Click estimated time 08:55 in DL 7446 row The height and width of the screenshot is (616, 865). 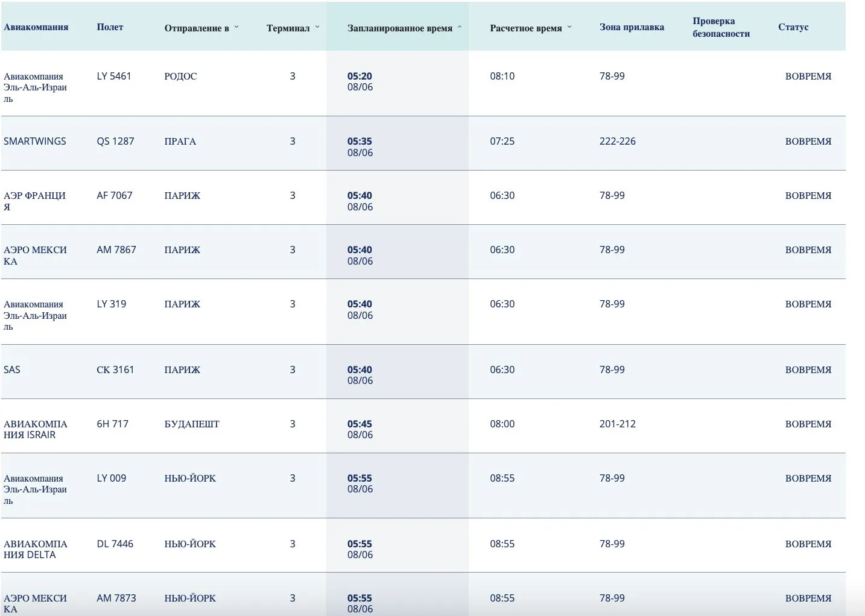pyautogui.click(x=502, y=544)
